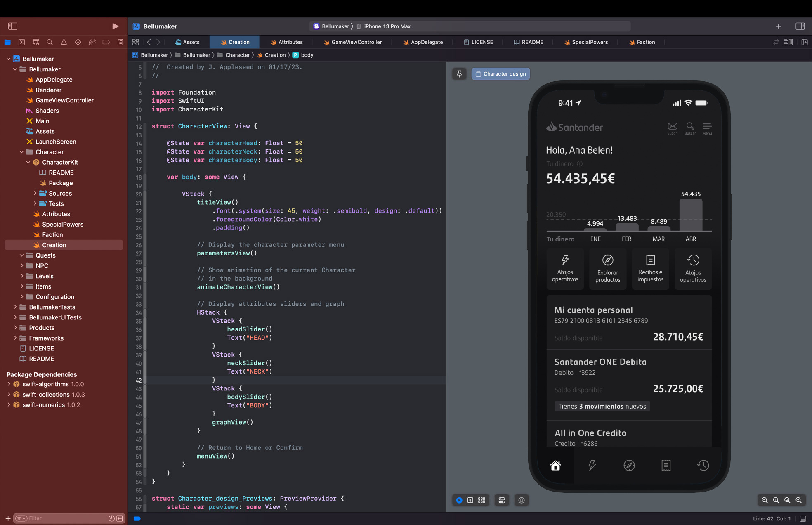Screen dimensions: 812x525
Task: Open the find navigator magnifier
Action: (50, 42)
